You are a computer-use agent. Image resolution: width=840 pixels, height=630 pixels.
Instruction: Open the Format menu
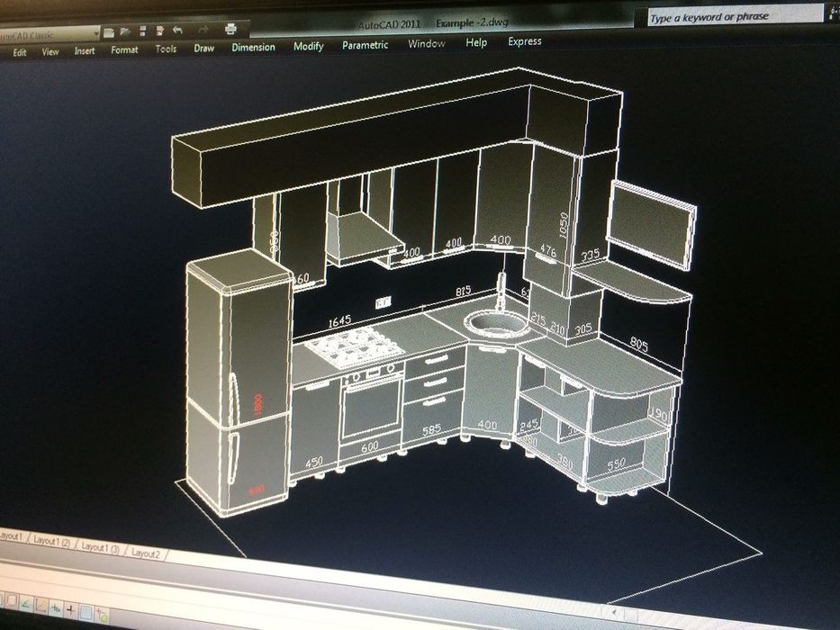[124, 49]
